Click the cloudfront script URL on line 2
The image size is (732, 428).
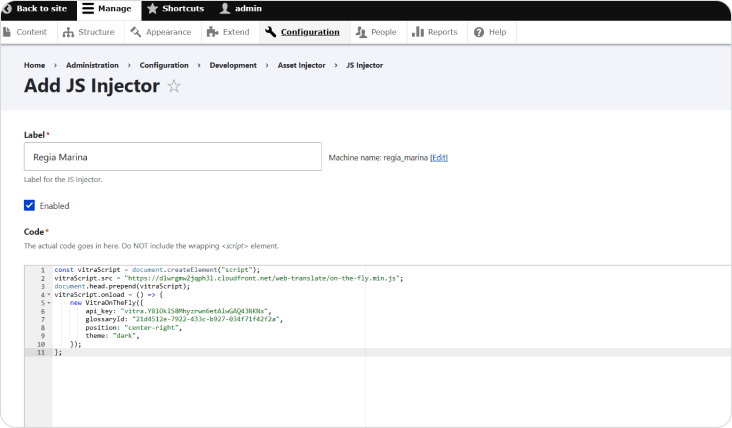point(262,278)
